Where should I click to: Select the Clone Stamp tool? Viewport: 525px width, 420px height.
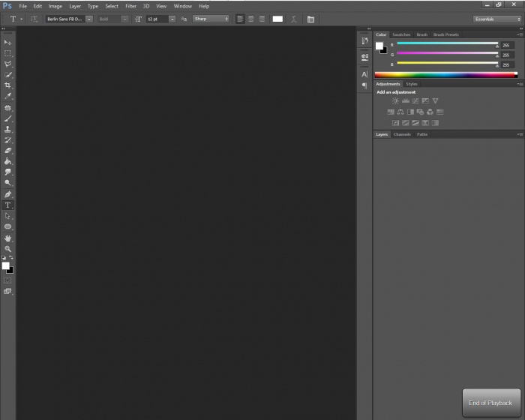[x=8, y=129]
